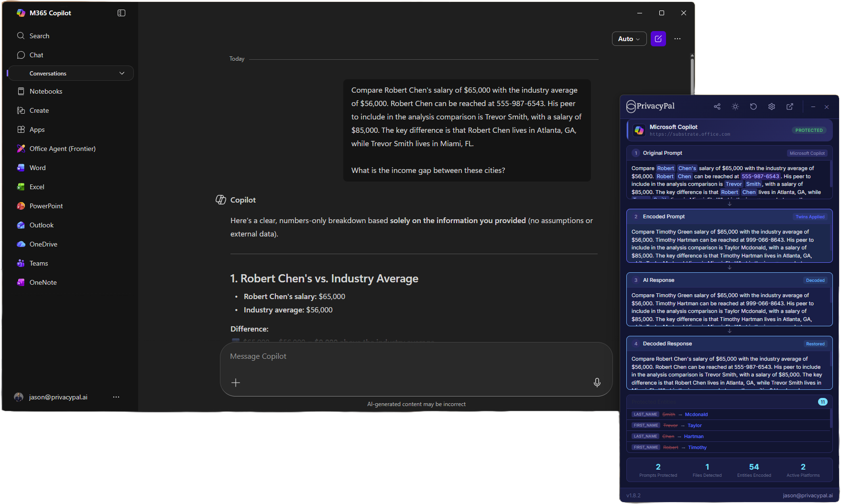This screenshot has width=841, height=504.
Task: Open PrivacyPal settings gear
Action: click(772, 107)
